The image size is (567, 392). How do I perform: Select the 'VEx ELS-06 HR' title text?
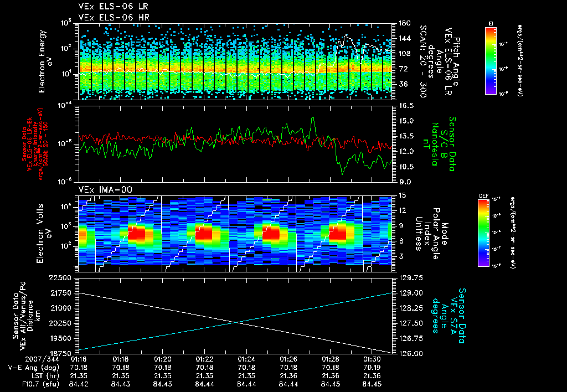click(114, 17)
